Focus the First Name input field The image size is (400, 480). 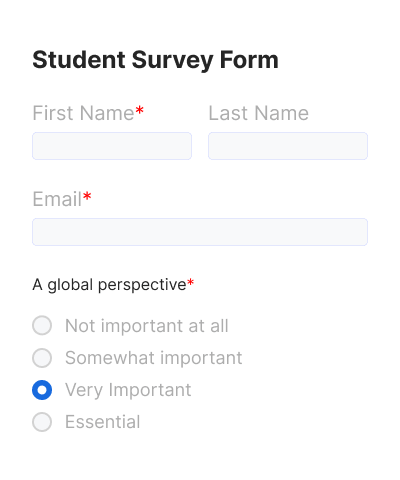click(112, 146)
